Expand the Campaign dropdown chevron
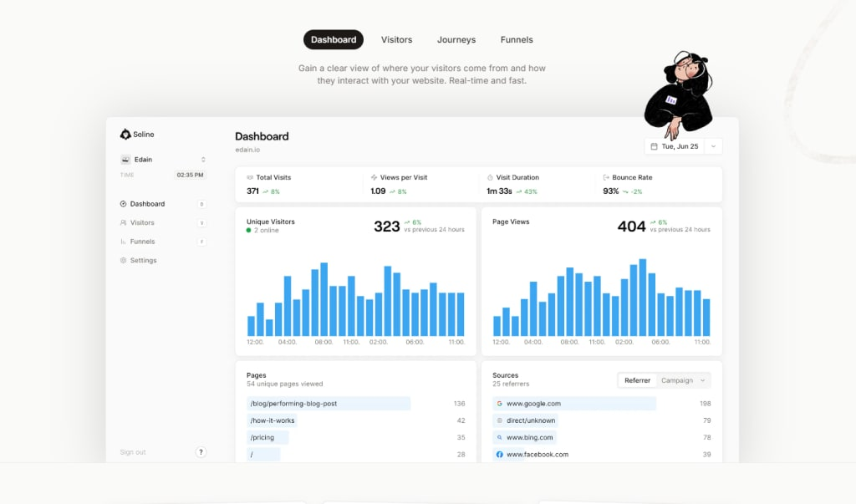Screen dimensions: 856x504 702,380
